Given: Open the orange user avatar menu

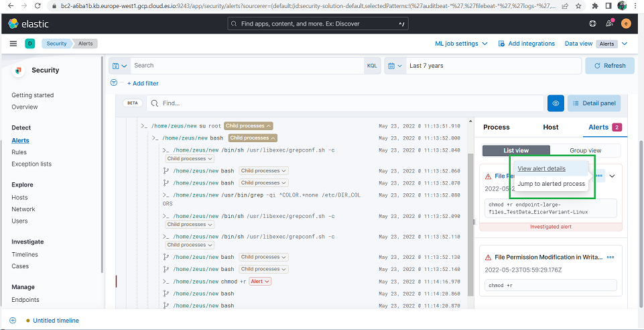Looking at the screenshot, I should 626,24.
